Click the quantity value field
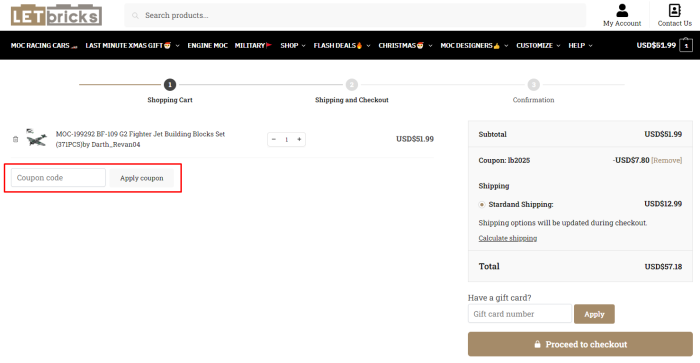 [x=287, y=139]
